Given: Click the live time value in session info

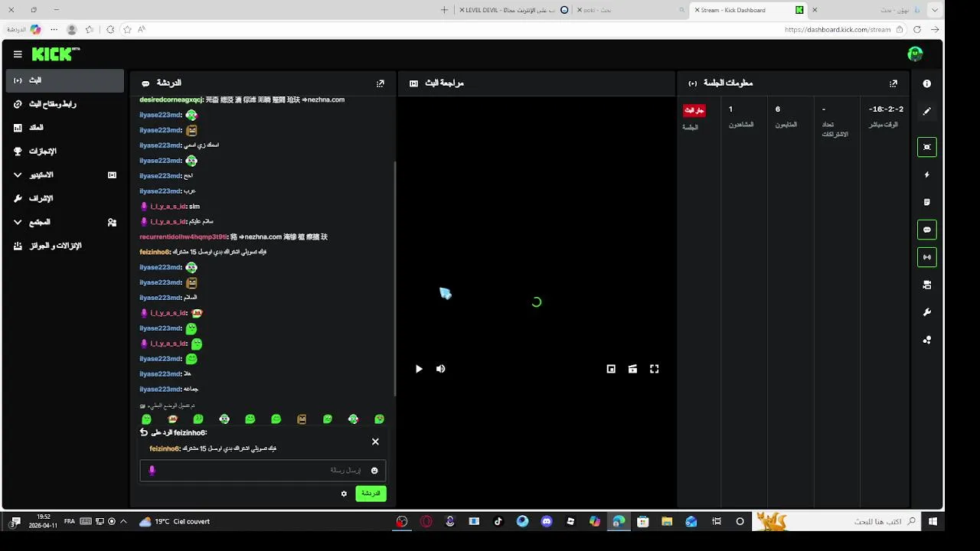Looking at the screenshot, I should click(886, 109).
